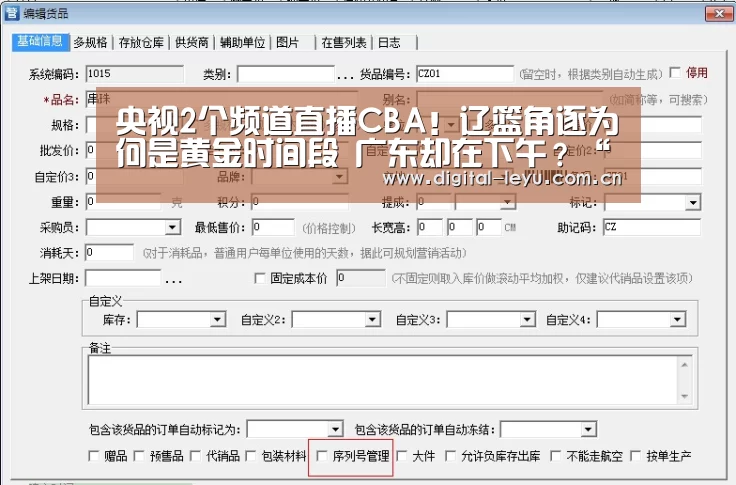Check the 按单生产 checkbox
Screen dimensions: 736x485
pos(636,456)
